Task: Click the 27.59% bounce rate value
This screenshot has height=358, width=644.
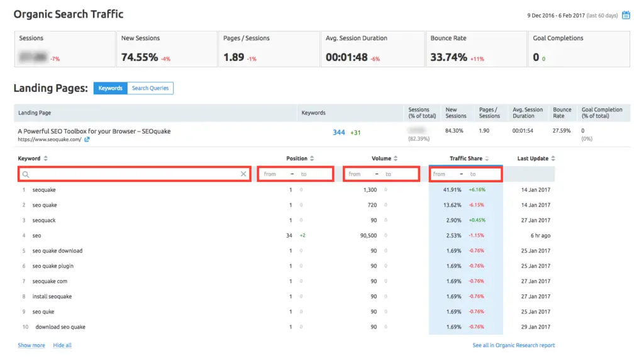Action: pyautogui.click(x=562, y=131)
